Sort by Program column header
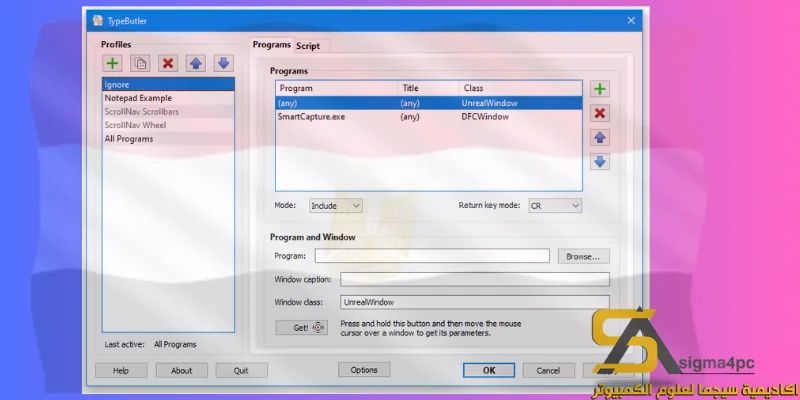Image resolution: width=800 pixels, height=400 pixels. click(337, 88)
